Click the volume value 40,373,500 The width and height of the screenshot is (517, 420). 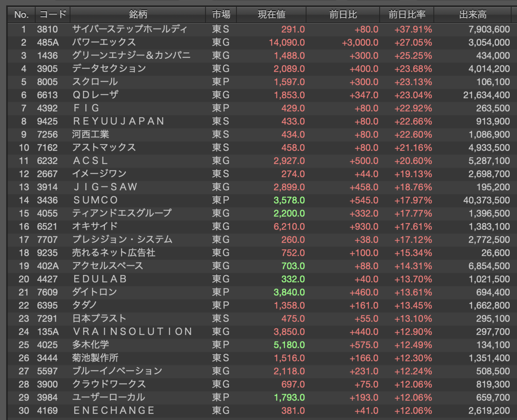487,200
